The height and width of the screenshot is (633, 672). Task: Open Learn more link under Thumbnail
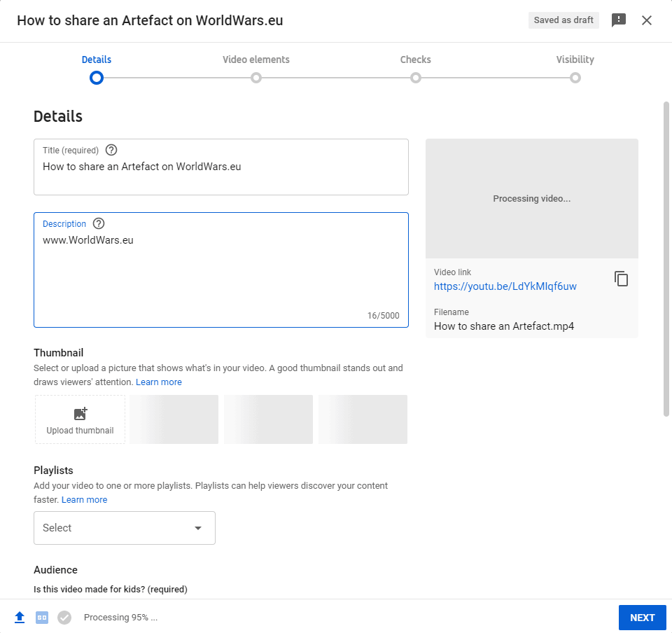click(x=159, y=382)
